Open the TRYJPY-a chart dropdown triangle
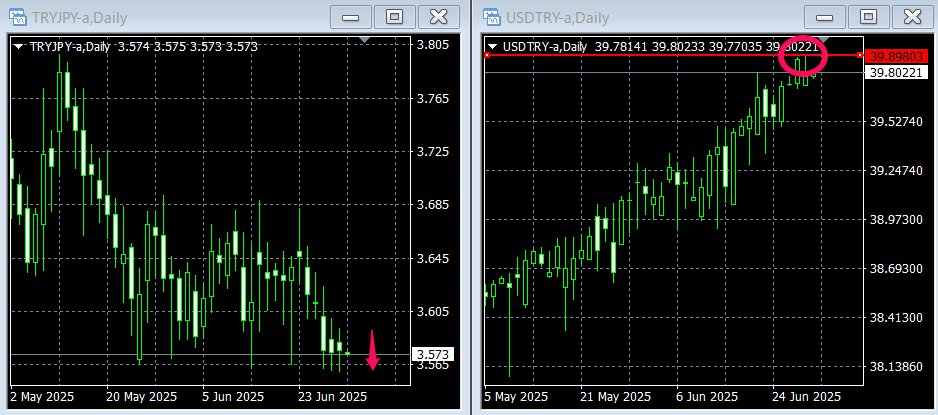938x415 pixels. tap(19, 46)
